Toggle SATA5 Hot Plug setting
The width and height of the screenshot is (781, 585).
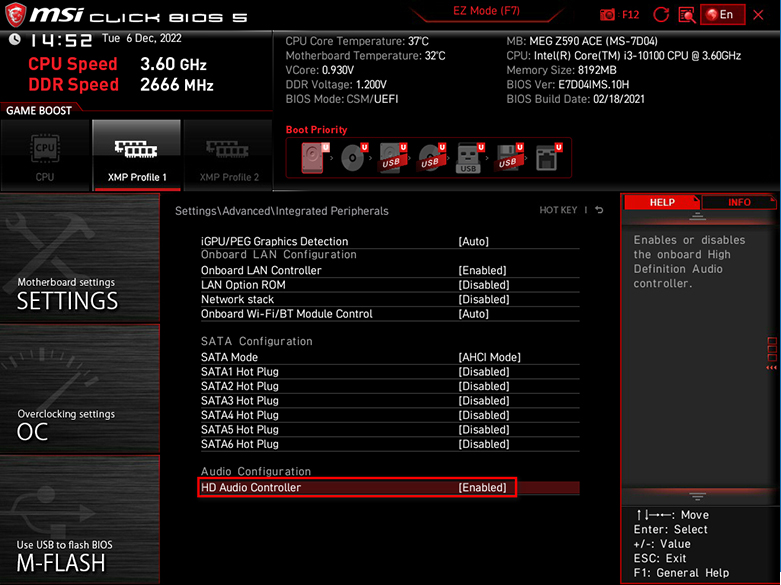point(390,430)
